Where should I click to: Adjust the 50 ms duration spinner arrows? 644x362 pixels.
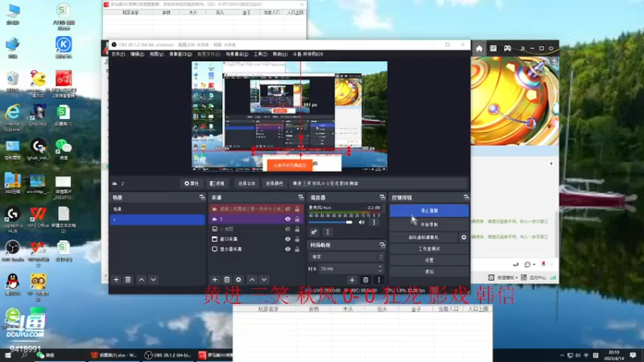[x=380, y=269]
